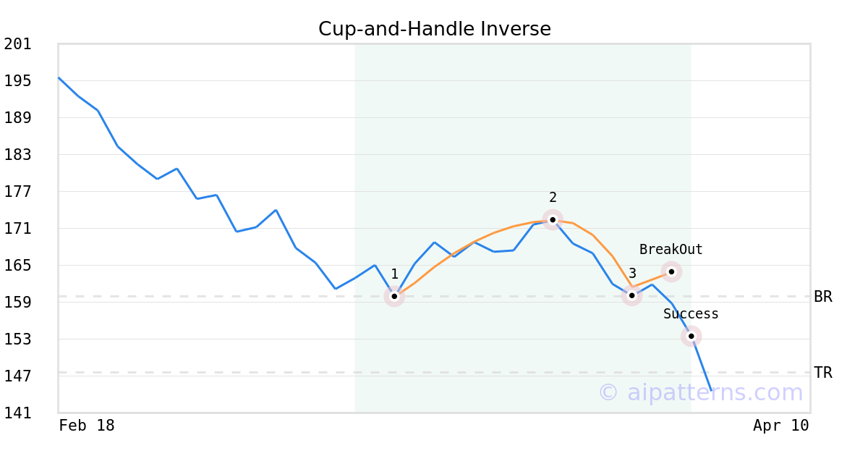Image resolution: width=868 pixels, height=456 pixels.
Task: Select the point 2 marker at the peak
Action: (x=553, y=219)
